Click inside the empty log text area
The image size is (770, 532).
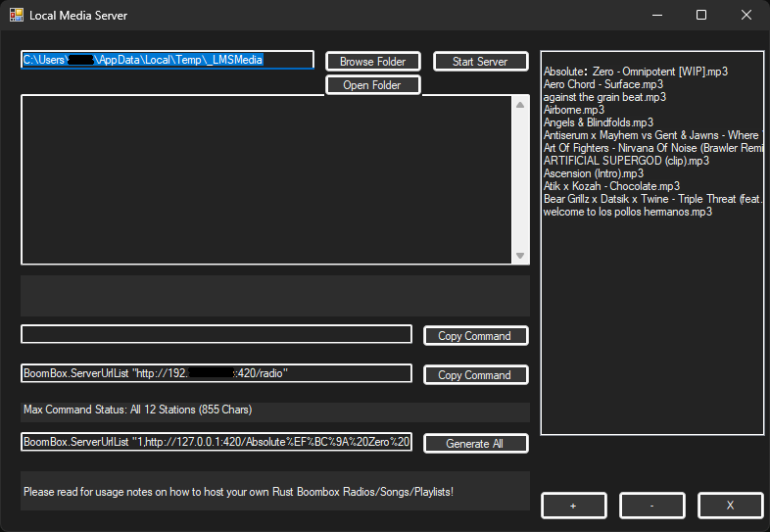coord(266,180)
